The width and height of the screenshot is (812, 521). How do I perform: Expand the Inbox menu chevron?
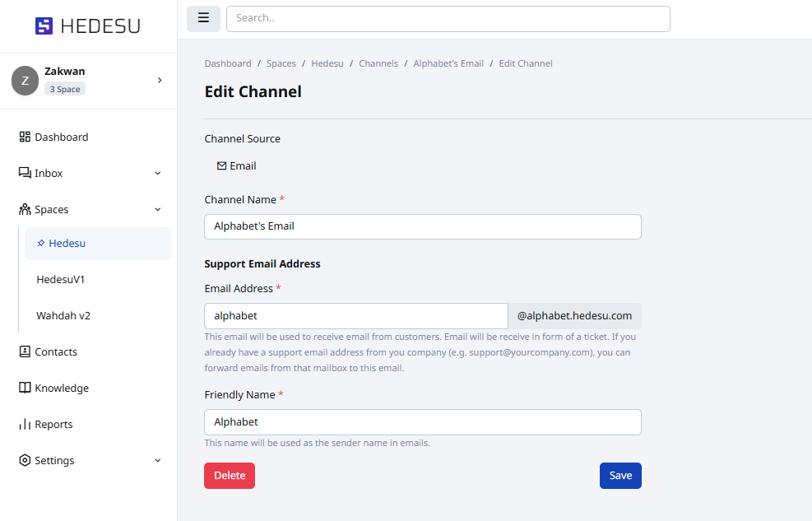[x=158, y=174]
